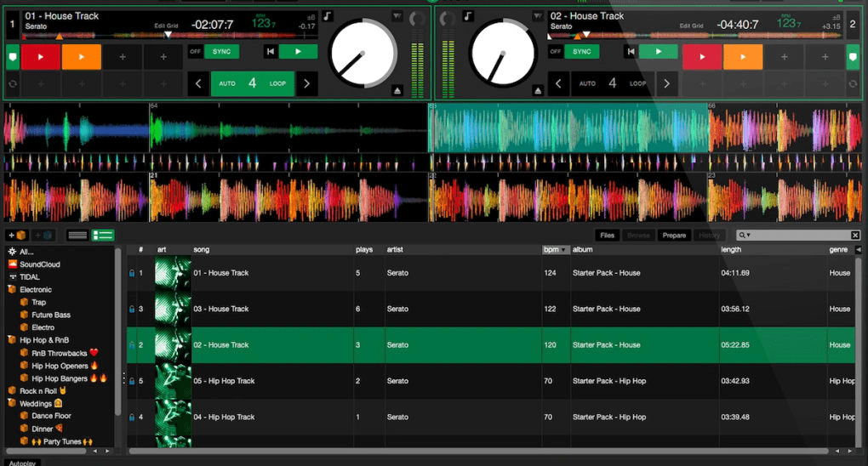Open the deck 2 tempo dropdown arrow

[538, 16]
